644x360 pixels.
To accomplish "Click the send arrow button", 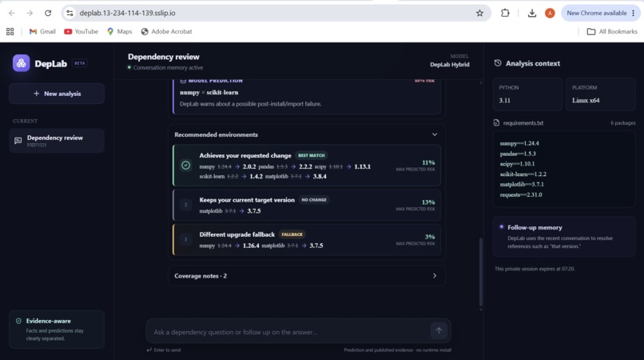I will tap(439, 330).
